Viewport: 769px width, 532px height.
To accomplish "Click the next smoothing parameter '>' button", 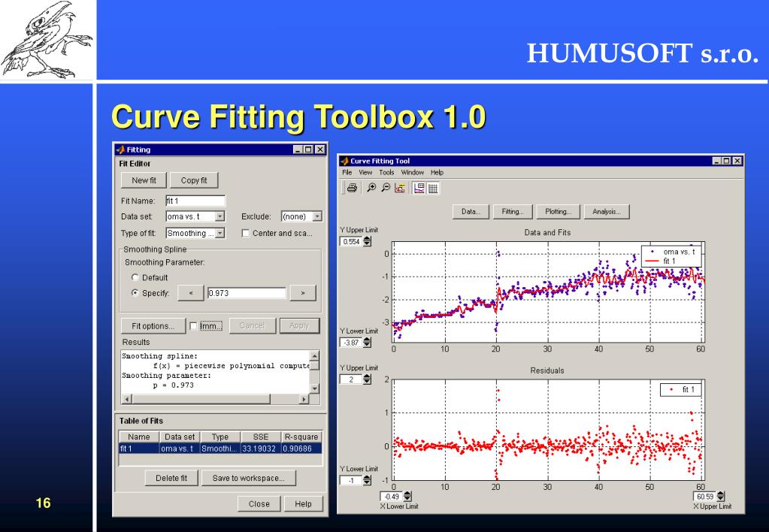I will pos(303,293).
